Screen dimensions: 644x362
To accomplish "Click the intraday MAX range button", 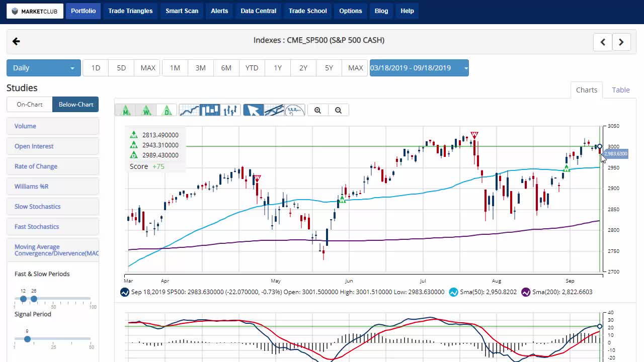I will (x=148, y=68).
